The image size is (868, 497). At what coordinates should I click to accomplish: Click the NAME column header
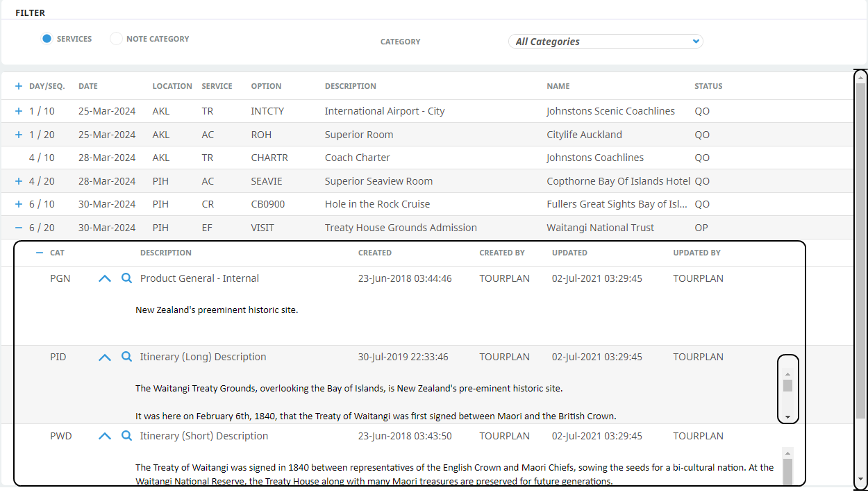(558, 86)
